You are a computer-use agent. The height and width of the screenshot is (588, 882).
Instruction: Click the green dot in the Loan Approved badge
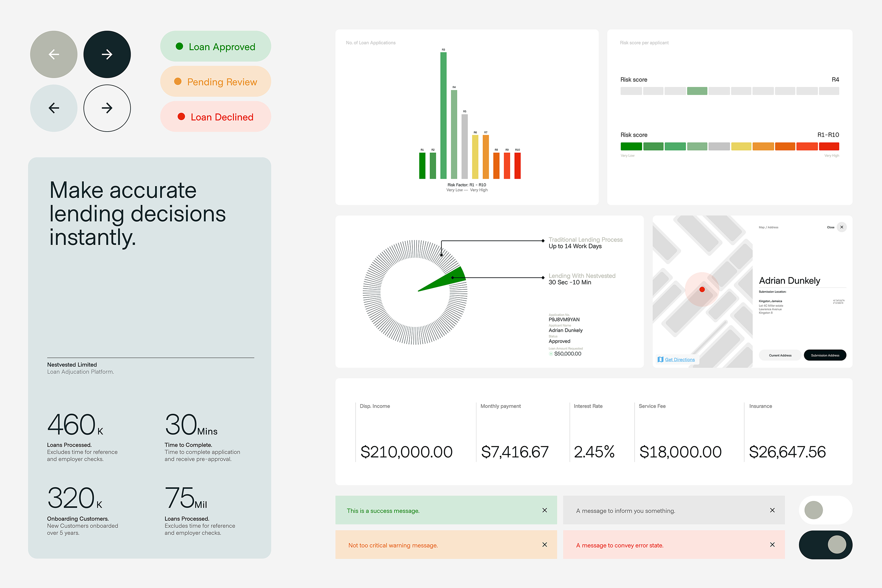click(x=180, y=46)
